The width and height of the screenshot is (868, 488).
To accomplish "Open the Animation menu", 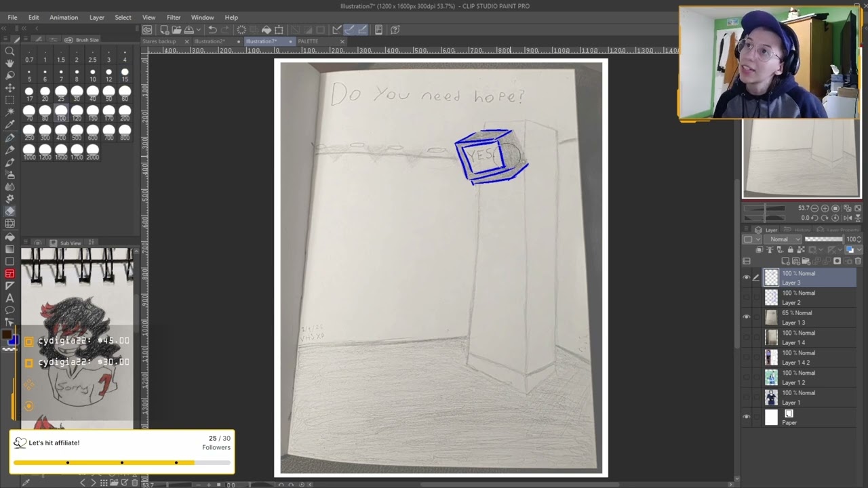I will tap(64, 17).
